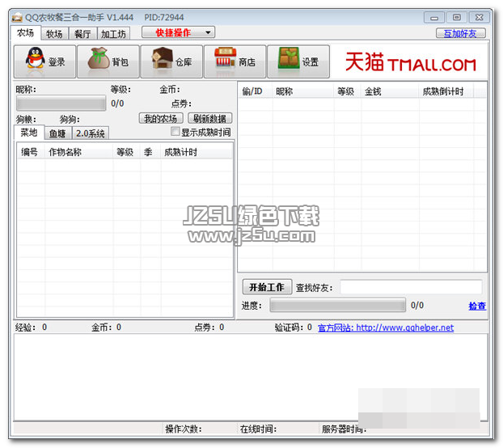Select the 2.0系统 sub-tab
The height and width of the screenshot is (448, 503).
[x=91, y=133]
